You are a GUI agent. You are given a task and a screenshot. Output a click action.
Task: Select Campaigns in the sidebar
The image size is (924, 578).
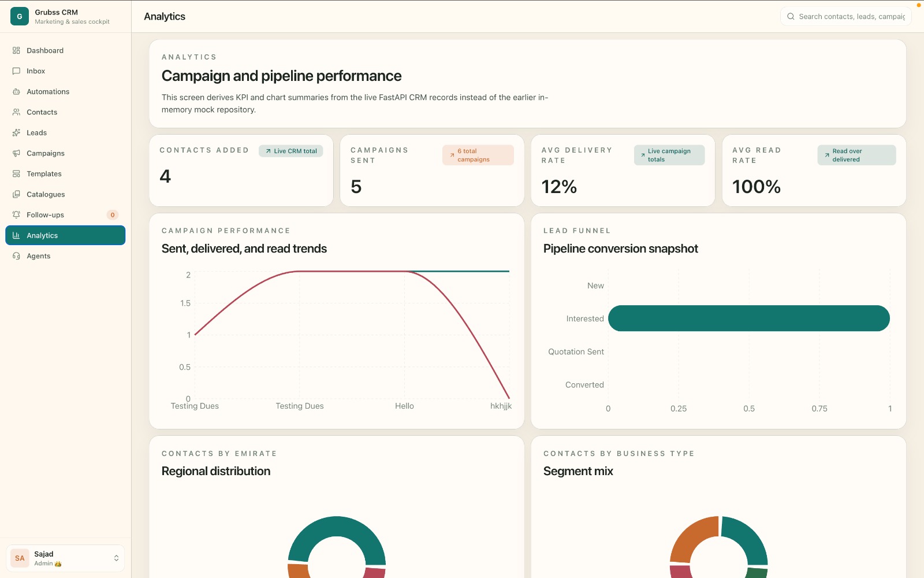tap(65, 153)
